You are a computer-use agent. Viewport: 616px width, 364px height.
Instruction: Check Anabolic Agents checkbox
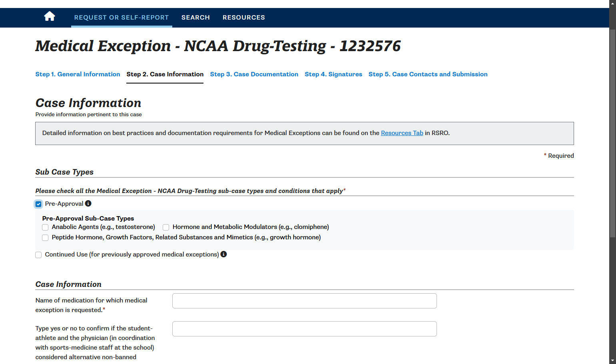[x=45, y=227]
